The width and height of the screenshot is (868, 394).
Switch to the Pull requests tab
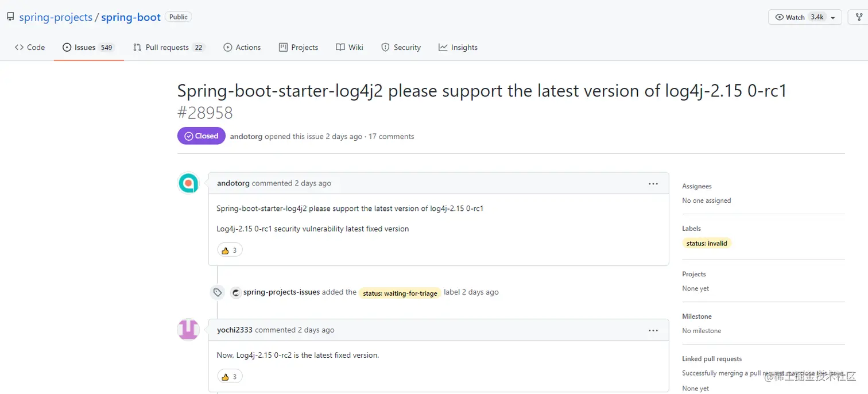tap(169, 47)
